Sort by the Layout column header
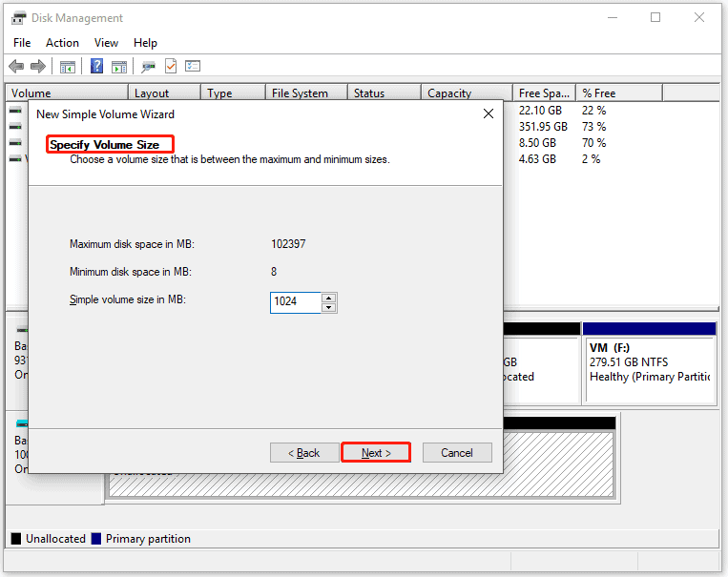 click(x=165, y=93)
